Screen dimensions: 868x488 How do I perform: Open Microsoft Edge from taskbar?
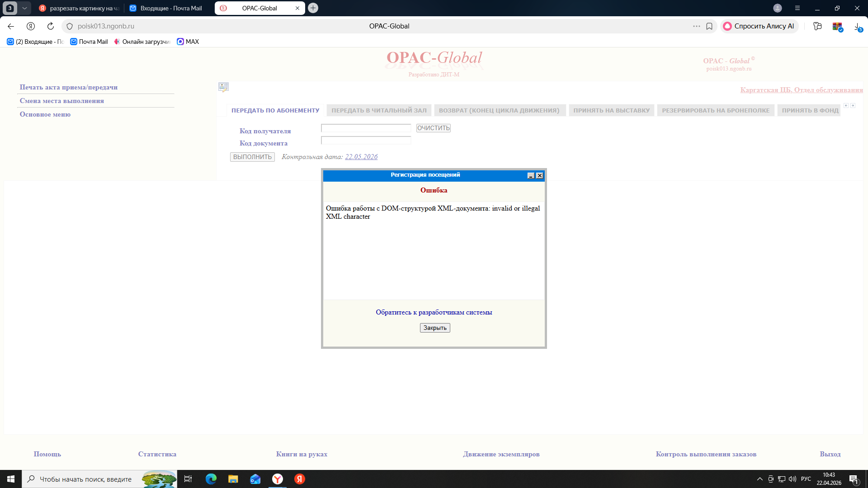coord(211,479)
